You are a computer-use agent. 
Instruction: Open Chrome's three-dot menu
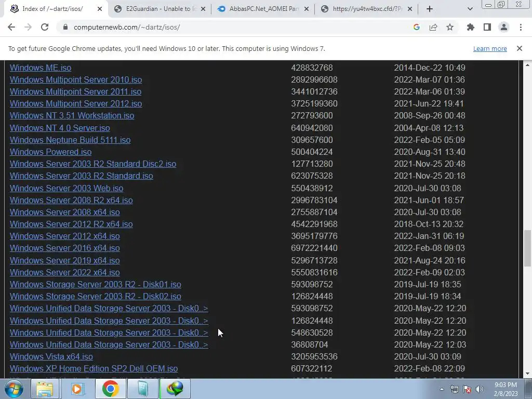[521, 27]
